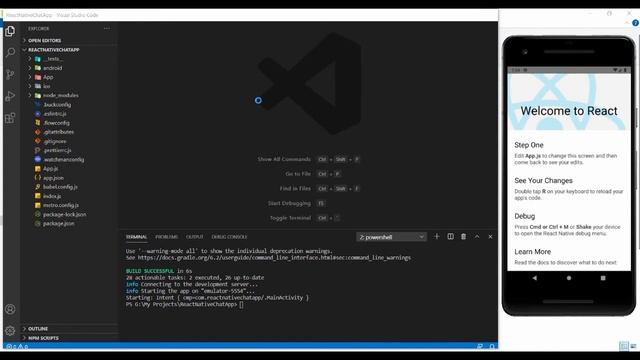Image resolution: width=640 pixels, height=360 pixels.
Task: Open the Accounts menu icon
Action: pyautogui.click(x=10, y=309)
